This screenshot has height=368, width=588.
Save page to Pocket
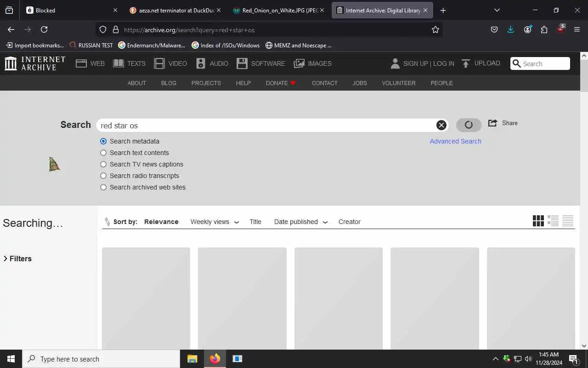tap(494, 29)
